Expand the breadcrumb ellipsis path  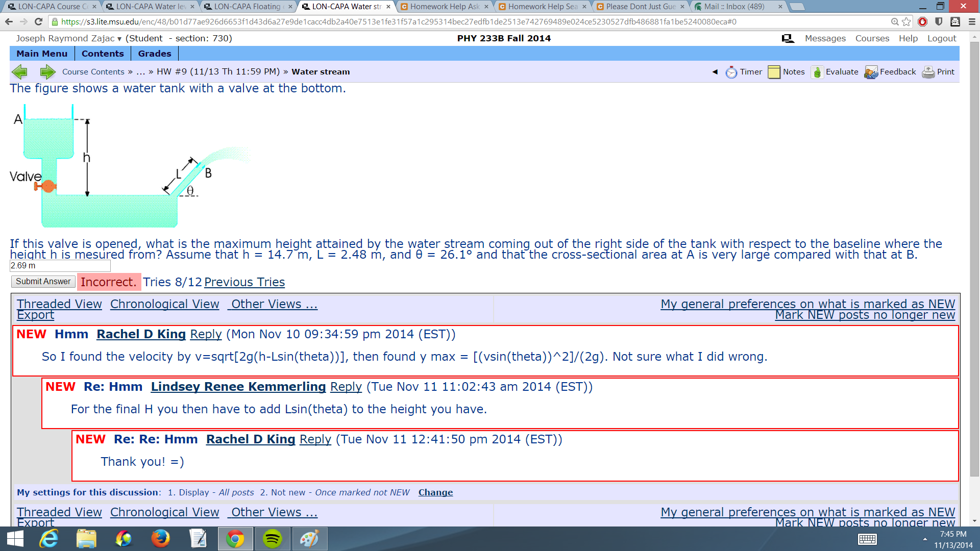[x=141, y=72]
